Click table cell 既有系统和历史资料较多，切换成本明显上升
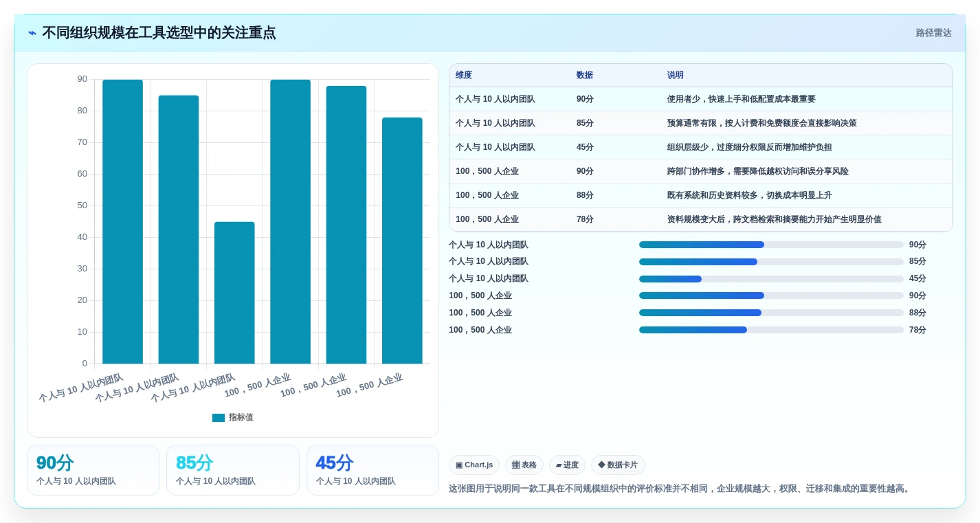980x523 pixels. point(750,195)
